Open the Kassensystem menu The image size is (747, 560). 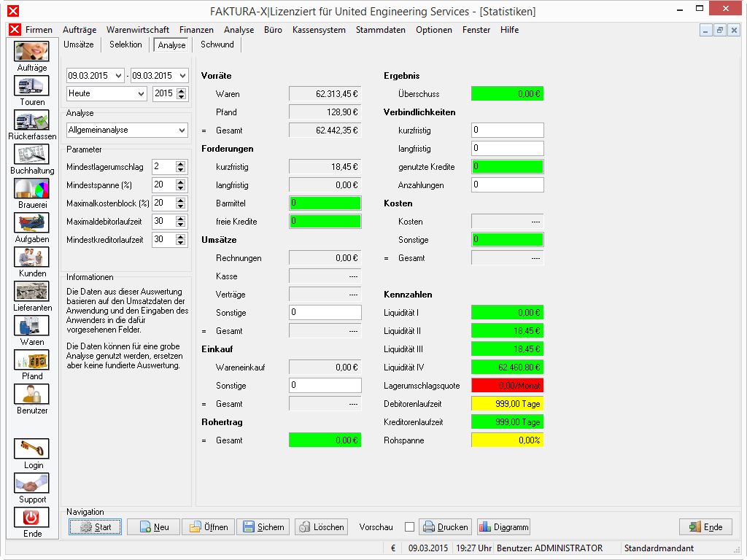319,29
